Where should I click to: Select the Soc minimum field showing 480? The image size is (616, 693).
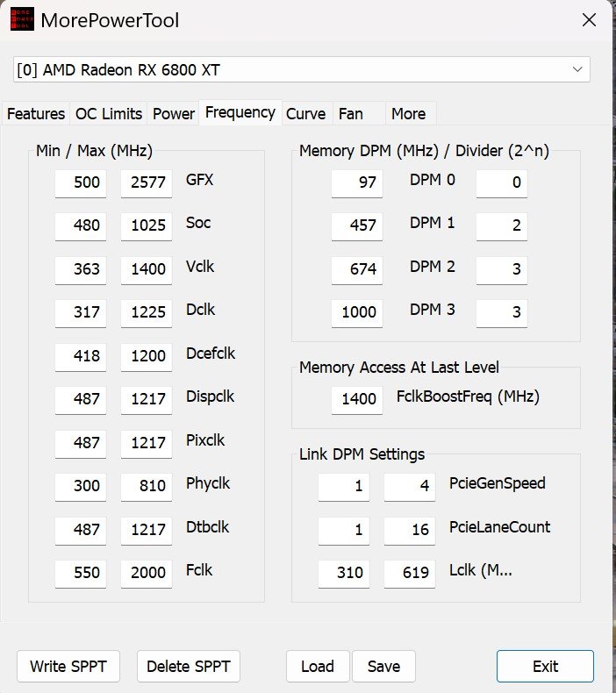click(x=81, y=226)
